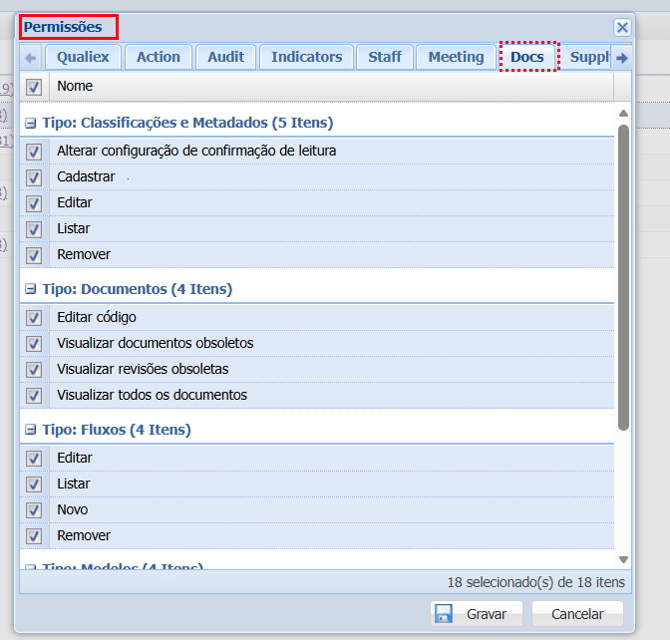Collapse the Tipo: Documentos group
Viewport: 670px width, 640px height.
coord(32,289)
